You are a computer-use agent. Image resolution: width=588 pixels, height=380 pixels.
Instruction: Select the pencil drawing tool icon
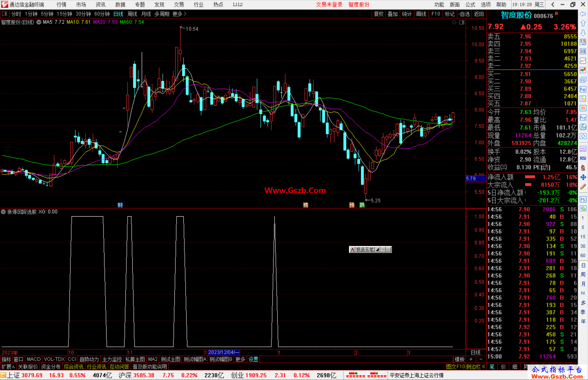[583, 187]
